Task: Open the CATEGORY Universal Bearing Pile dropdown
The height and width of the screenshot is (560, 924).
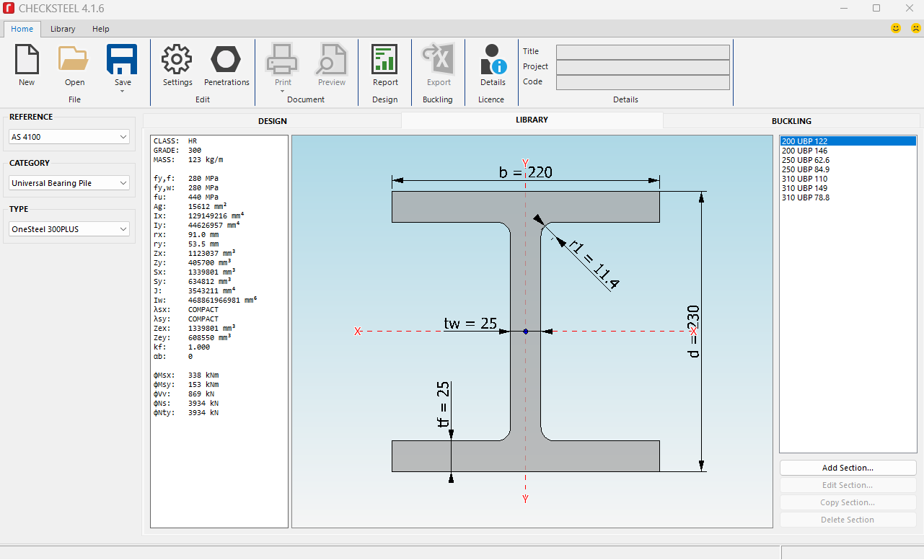Action: 69,183
